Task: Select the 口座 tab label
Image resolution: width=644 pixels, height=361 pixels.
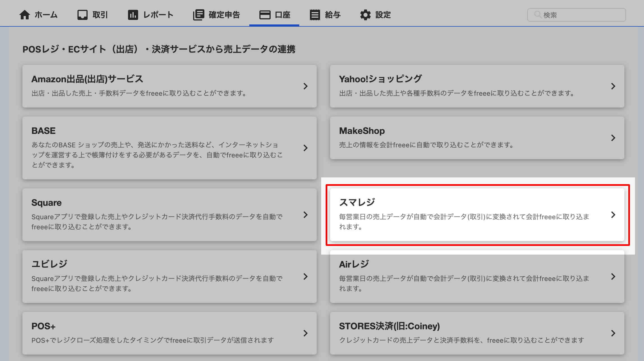Action: click(283, 15)
